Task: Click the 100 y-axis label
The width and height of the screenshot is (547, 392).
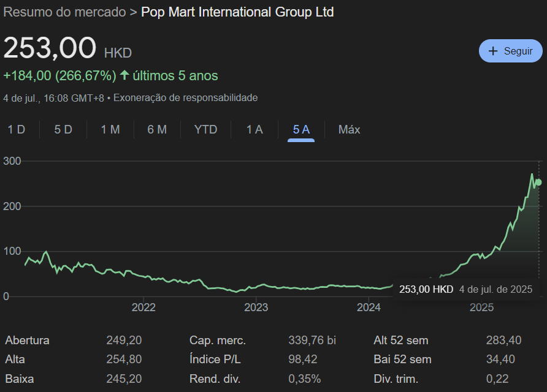Action: pyautogui.click(x=12, y=251)
